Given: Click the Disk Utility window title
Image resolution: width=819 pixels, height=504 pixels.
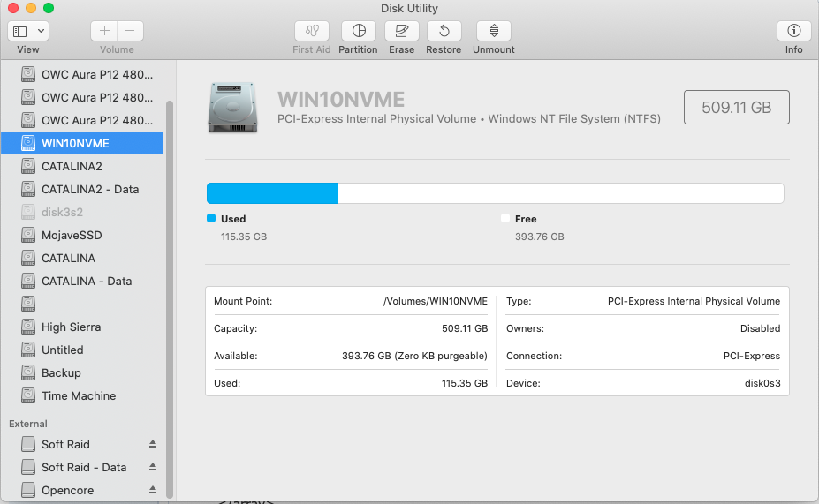Looking at the screenshot, I should (410, 8).
